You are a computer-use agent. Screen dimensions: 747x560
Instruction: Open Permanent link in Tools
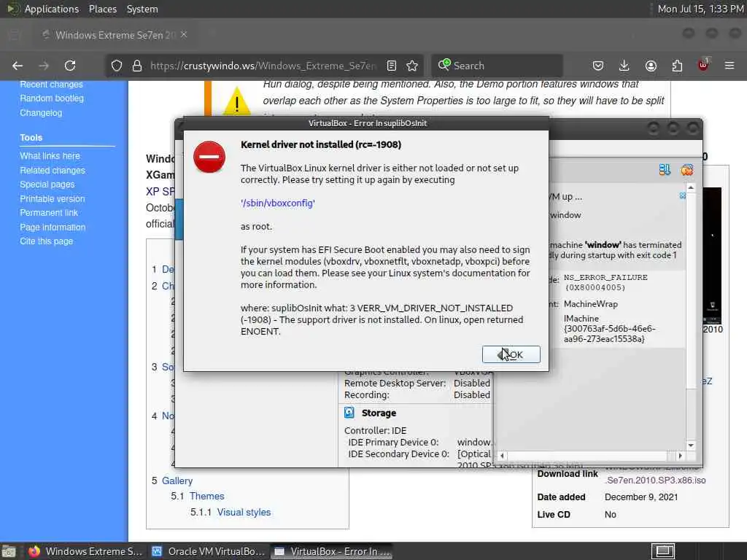49,212
